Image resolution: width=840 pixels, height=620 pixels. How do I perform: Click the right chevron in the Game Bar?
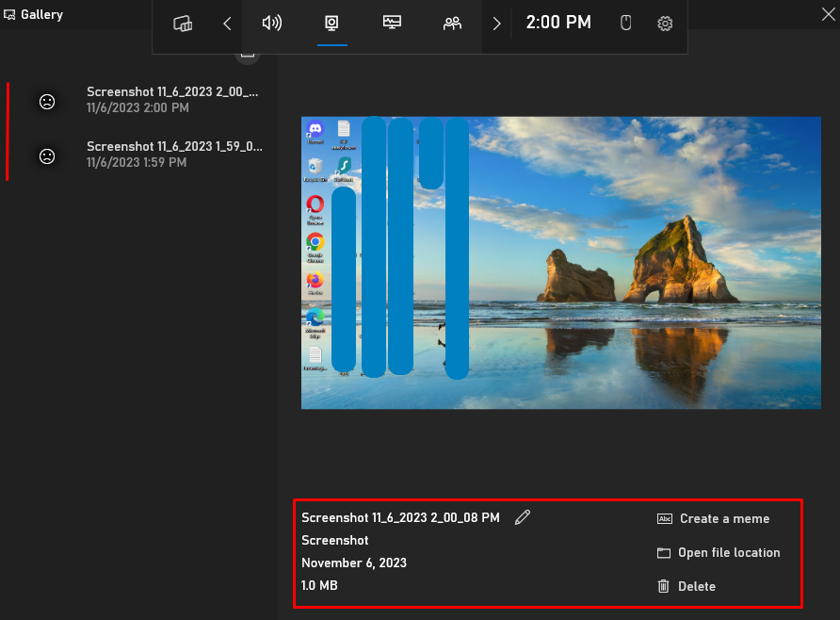[496, 24]
